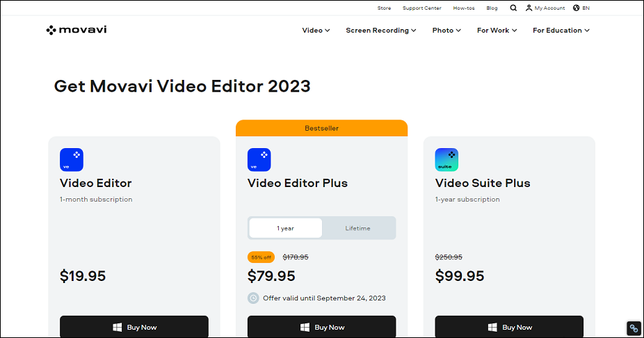
Task: Click the clock icon beside offer date
Action: pyautogui.click(x=253, y=298)
